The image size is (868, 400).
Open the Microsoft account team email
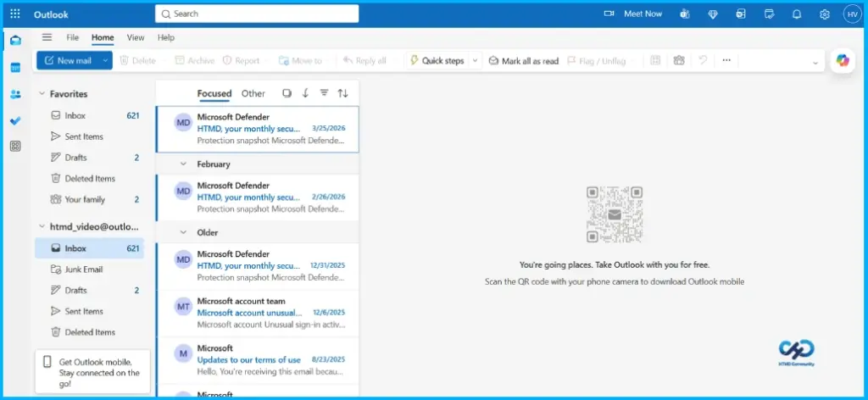[x=258, y=314]
